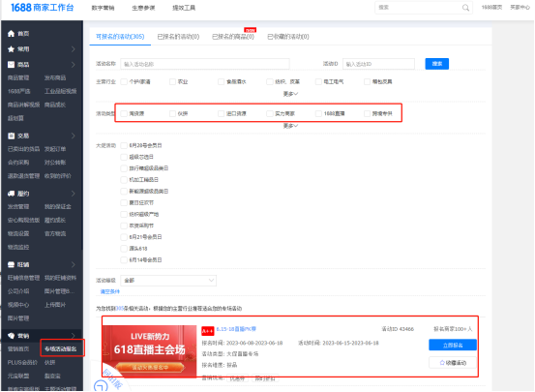Check the 超级芯选日 promotion checkbox
The image size is (535, 392).
[x=124, y=157]
